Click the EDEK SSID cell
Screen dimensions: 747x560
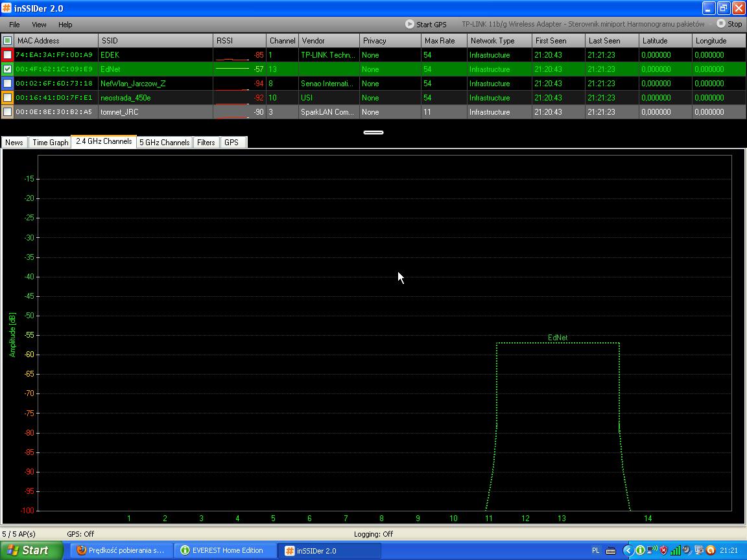click(x=156, y=54)
